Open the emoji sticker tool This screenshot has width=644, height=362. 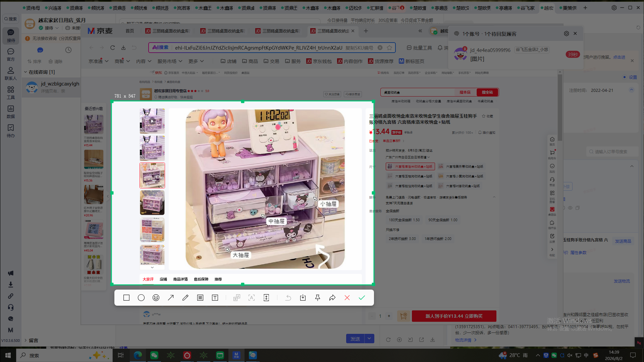[156, 298]
